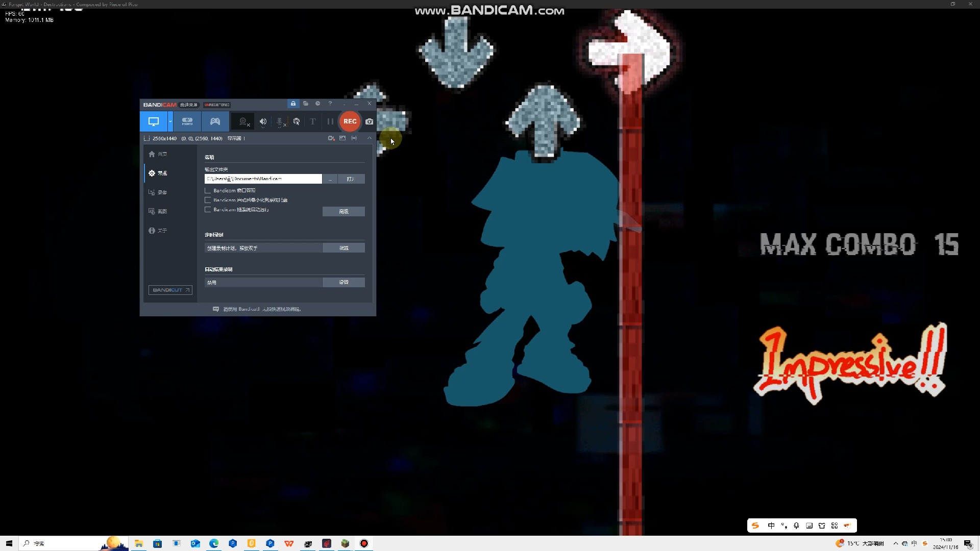Toggle the mouse click effect icon

[x=297, y=121]
